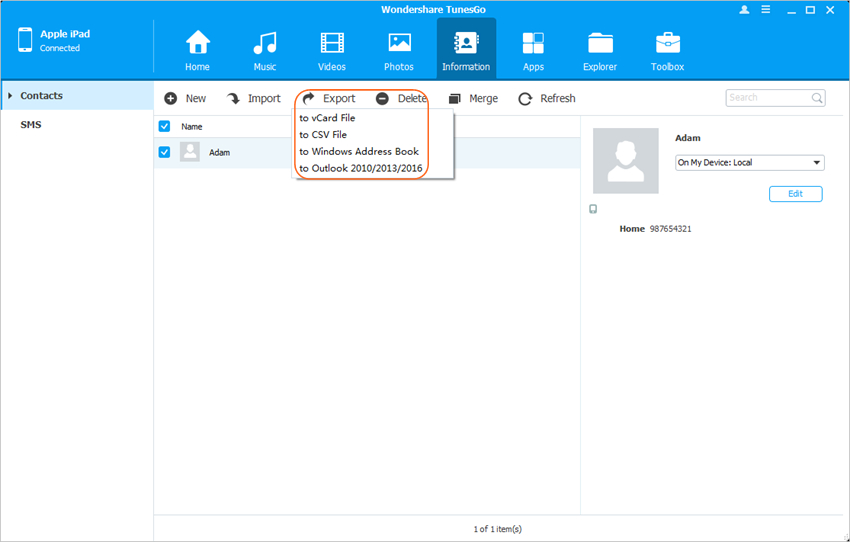The height and width of the screenshot is (542, 850).
Task: Open the Home section icon
Action: point(197,44)
